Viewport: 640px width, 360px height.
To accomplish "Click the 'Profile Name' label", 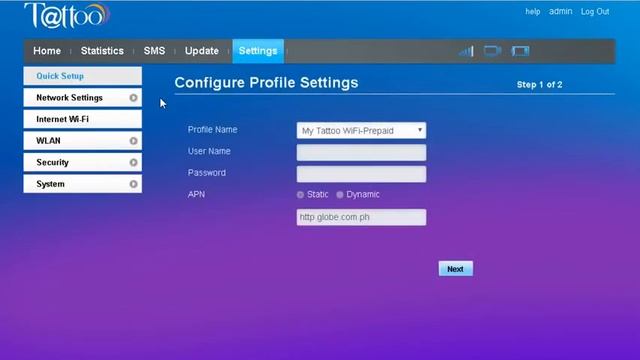I will (x=213, y=130).
